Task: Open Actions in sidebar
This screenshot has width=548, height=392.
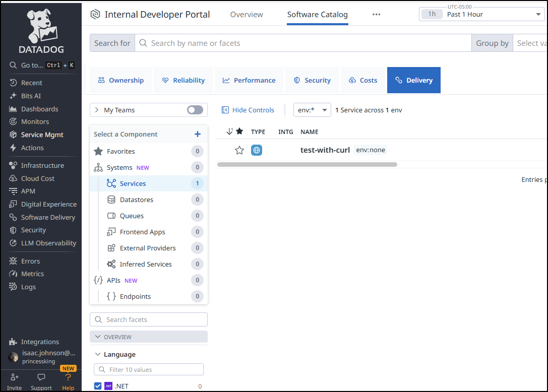Action: click(26, 148)
